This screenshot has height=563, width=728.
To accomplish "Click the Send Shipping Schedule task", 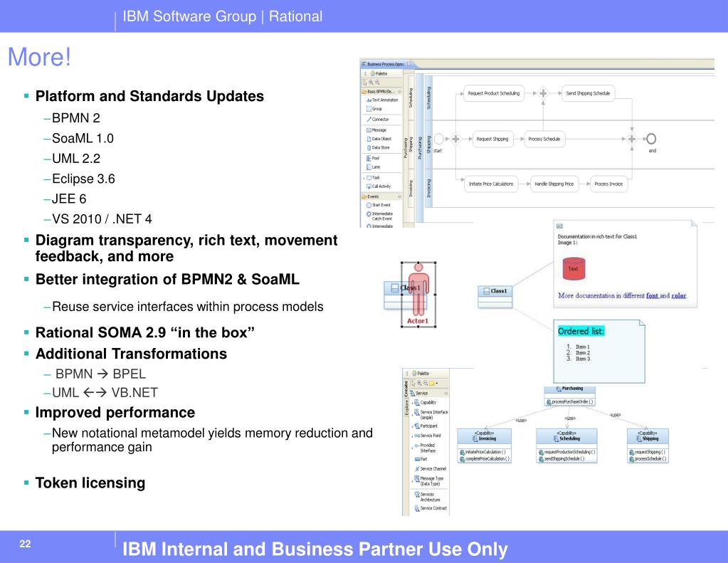I will (x=589, y=93).
